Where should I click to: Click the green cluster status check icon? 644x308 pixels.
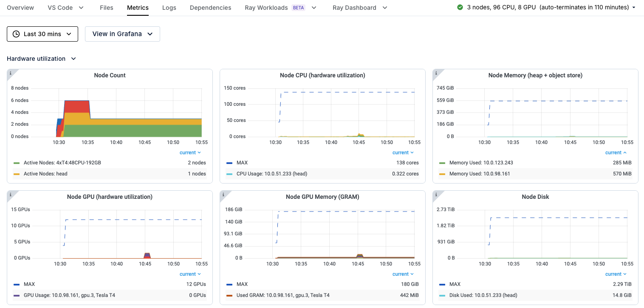click(x=460, y=7)
